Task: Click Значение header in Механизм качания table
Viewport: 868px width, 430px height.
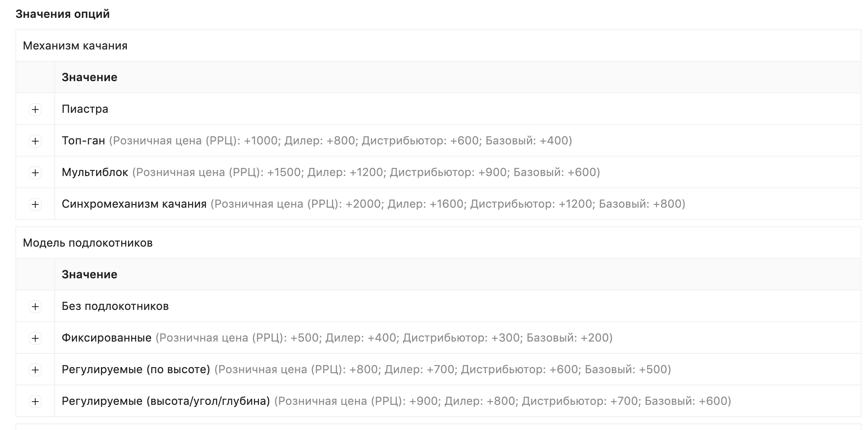Action: tap(90, 77)
